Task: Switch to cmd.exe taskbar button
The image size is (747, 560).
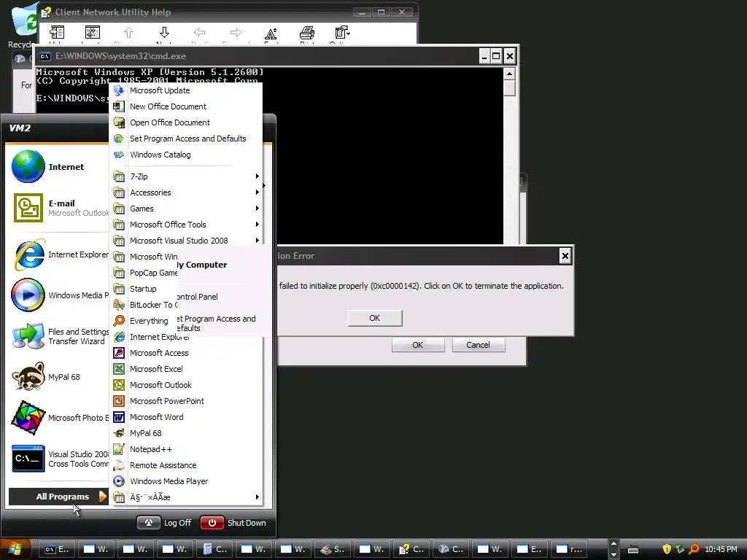Action: coord(56,549)
